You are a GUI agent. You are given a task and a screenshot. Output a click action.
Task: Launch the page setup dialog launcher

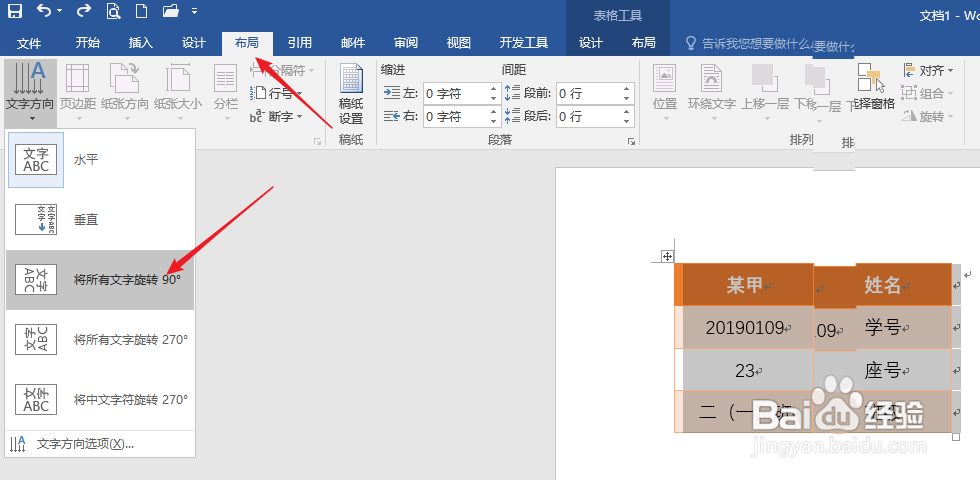click(x=318, y=142)
